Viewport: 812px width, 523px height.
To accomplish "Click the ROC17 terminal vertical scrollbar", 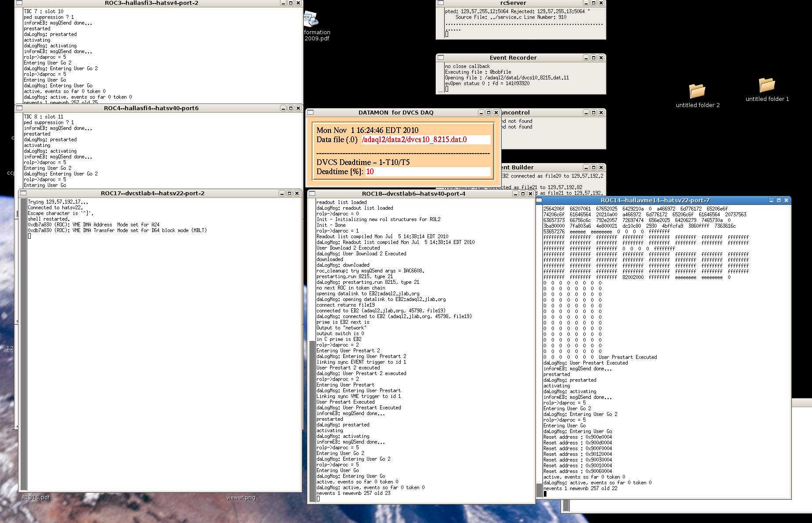I will [x=24, y=344].
